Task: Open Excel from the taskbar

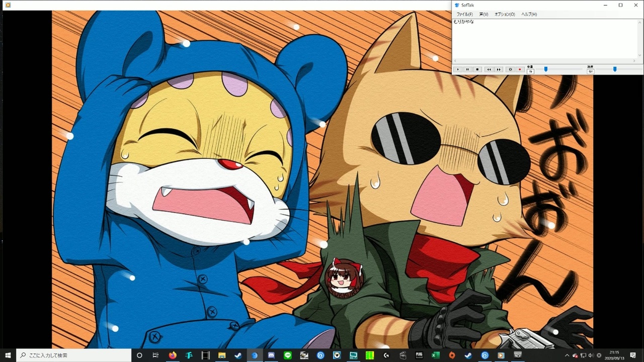Action: pyautogui.click(x=435, y=355)
